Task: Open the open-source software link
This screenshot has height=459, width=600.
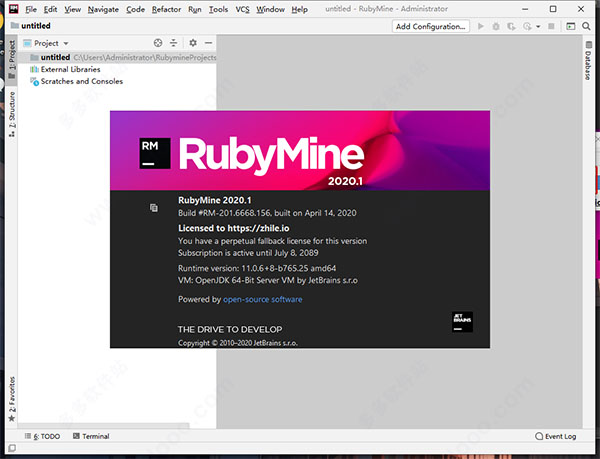Action: [262, 299]
